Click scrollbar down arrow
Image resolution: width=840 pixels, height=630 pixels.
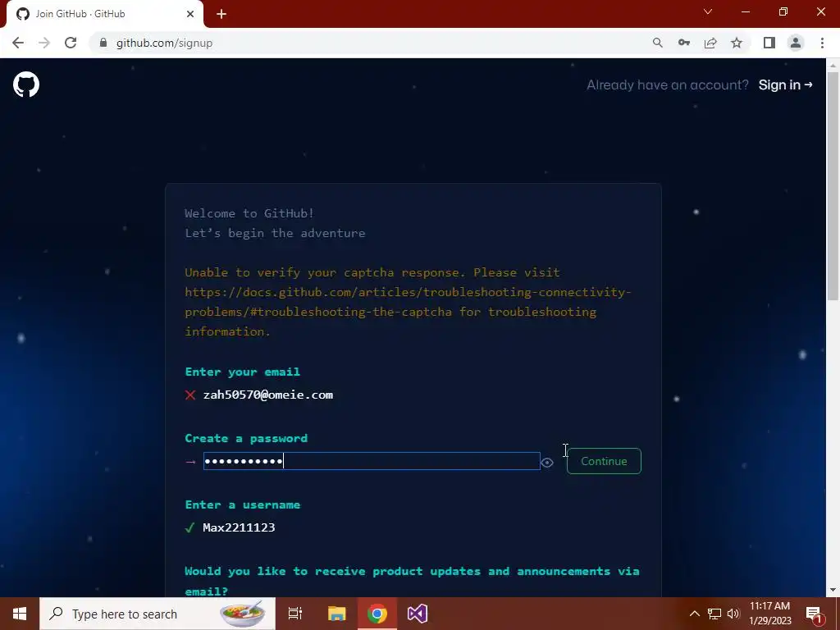click(833, 591)
